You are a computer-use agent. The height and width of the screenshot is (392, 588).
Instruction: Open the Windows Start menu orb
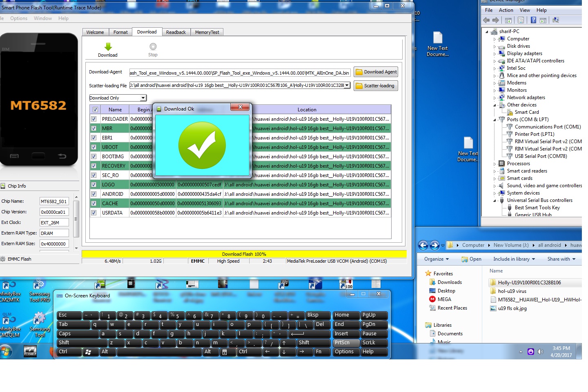6,351
